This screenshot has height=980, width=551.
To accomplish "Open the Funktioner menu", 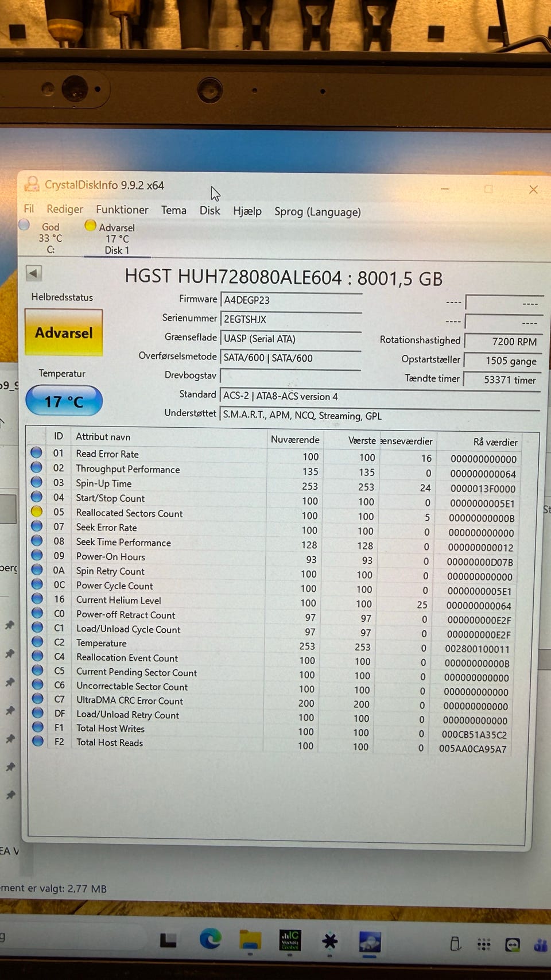I will point(122,210).
